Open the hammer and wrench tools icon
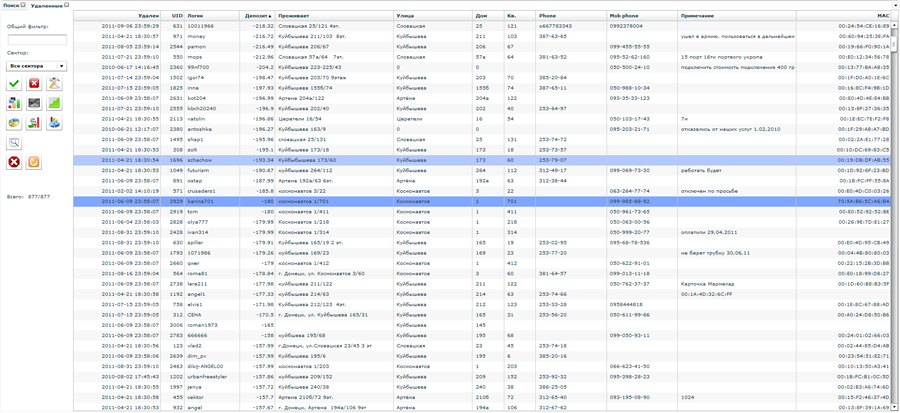Screen dimensions: 900x413 (54, 84)
